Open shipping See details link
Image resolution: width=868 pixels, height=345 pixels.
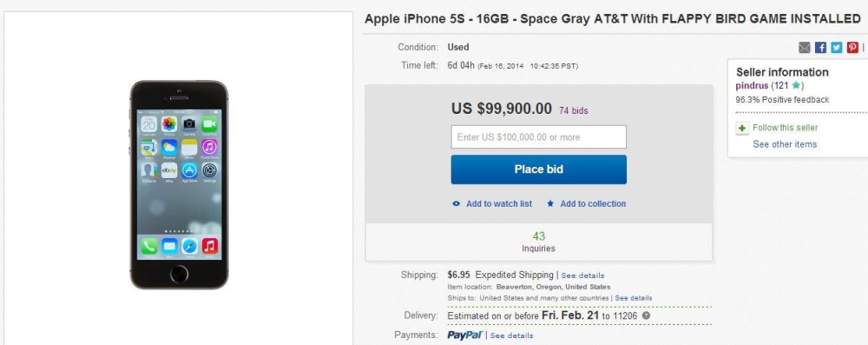pos(583,275)
